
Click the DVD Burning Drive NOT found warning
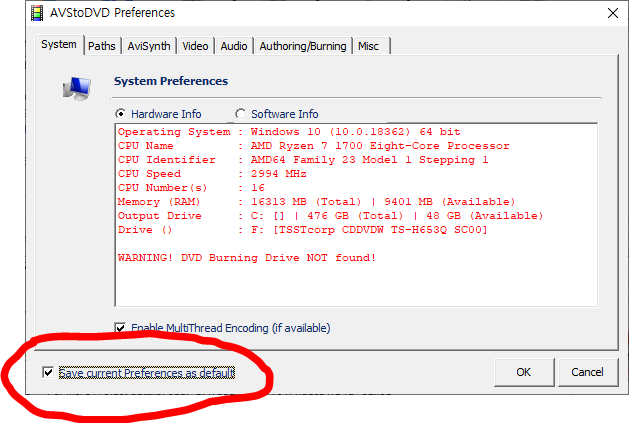coord(247,258)
